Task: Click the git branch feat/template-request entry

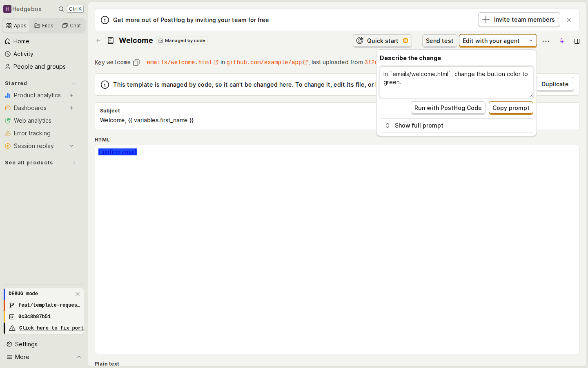Action: [x=44, y=305]
